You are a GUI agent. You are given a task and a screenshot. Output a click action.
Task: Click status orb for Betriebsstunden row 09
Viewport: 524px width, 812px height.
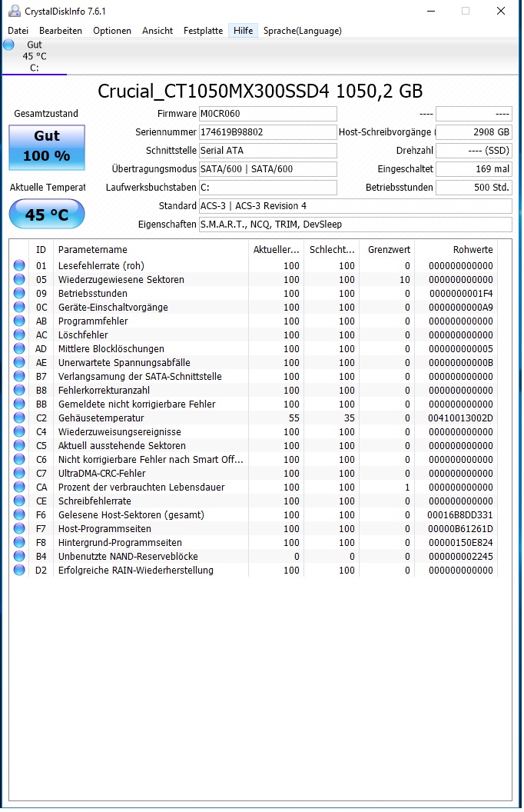(x=19, y=293)
